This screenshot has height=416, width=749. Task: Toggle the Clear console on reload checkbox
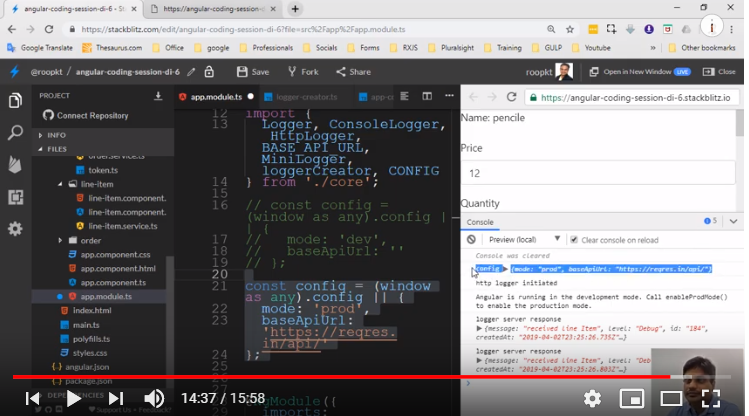coord(573,240)
